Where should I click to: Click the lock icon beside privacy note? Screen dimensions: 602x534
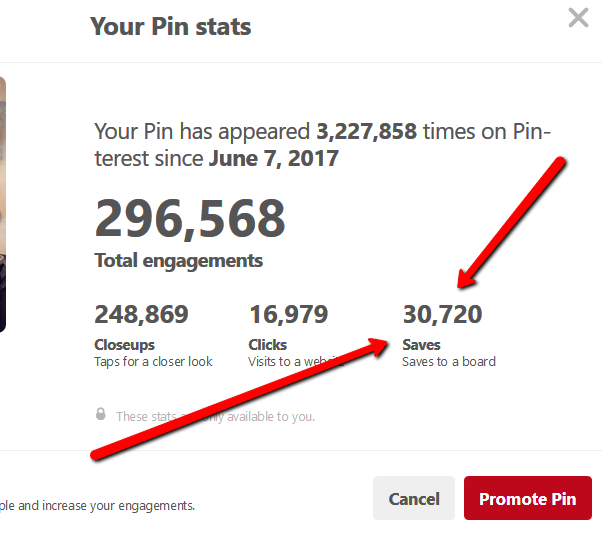(100, 414)
